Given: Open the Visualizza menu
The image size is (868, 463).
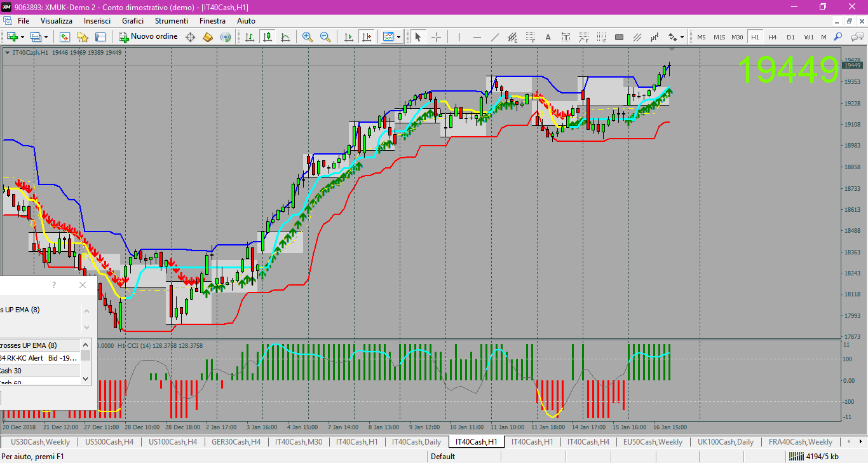Looking at the screenshot, I should tap(57, 21).
